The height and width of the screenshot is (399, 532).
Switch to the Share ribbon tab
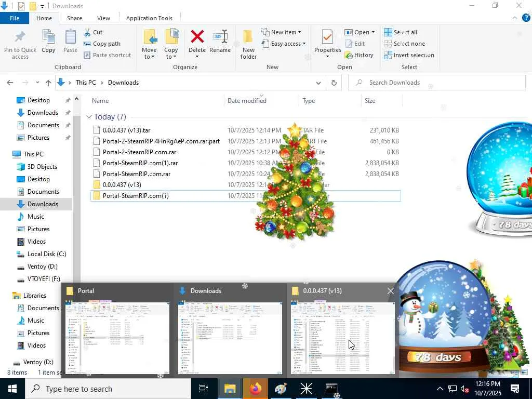[x=74, y=18]
